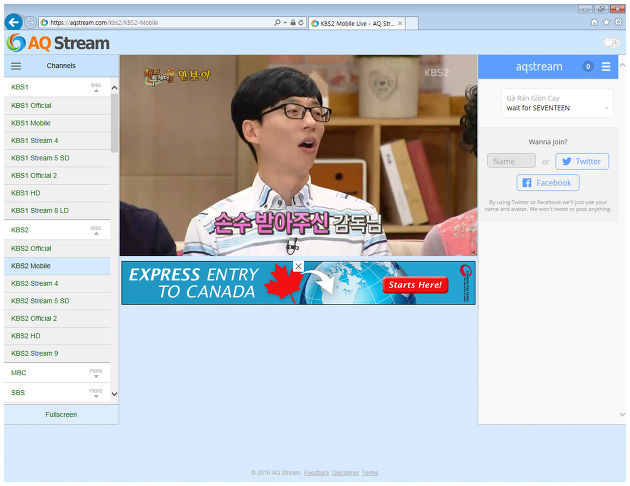
Task: Click the 'wait for SEVENTEEN' chat message
Action: pyautogui.click(x=538, y=108)
